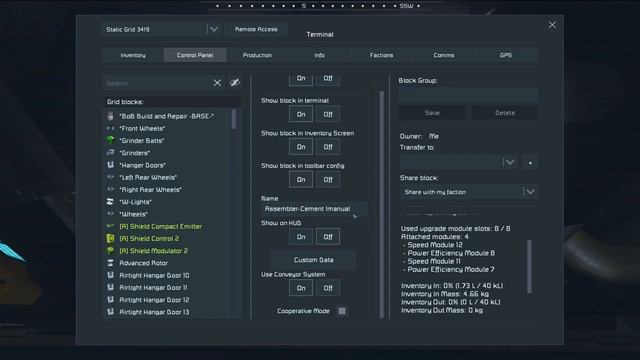Click the Front Wheels group icon
This screenshot has width=640, height=360.
[110, 129]
